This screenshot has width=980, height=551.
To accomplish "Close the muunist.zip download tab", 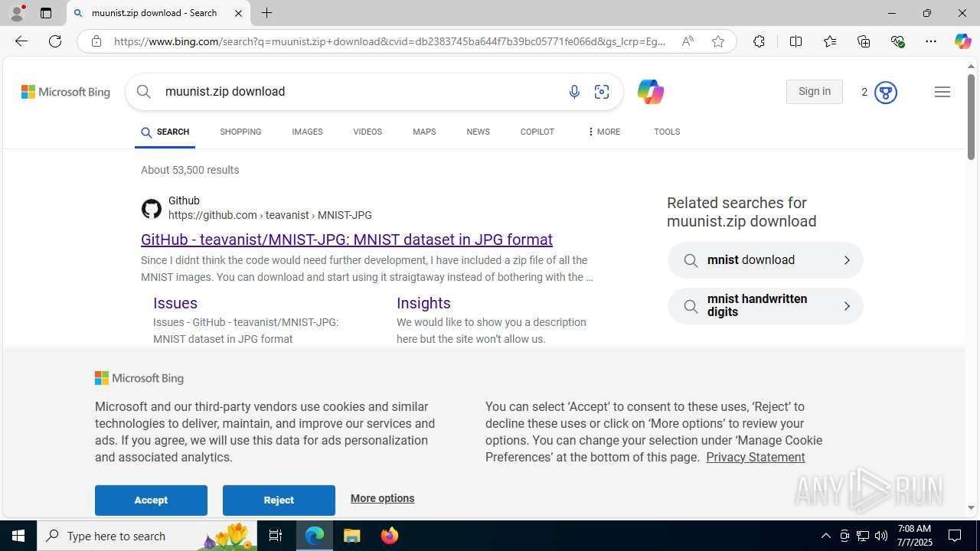I will click(238, 13).
